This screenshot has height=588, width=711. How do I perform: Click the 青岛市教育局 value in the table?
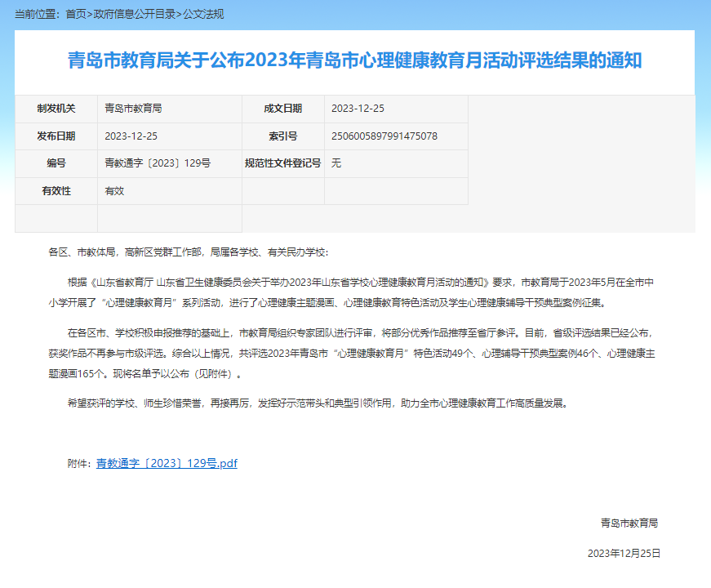click(x=133, y=109)
